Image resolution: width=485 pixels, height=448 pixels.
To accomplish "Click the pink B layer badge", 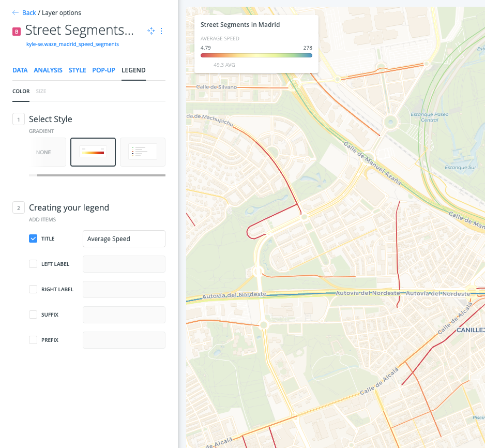I will tap(16, 31).
